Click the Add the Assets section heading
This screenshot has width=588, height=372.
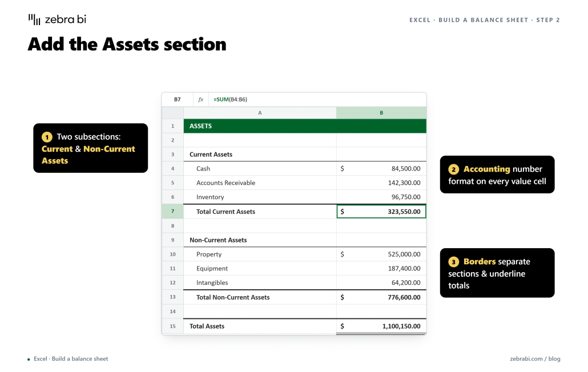tap(127, 44)
